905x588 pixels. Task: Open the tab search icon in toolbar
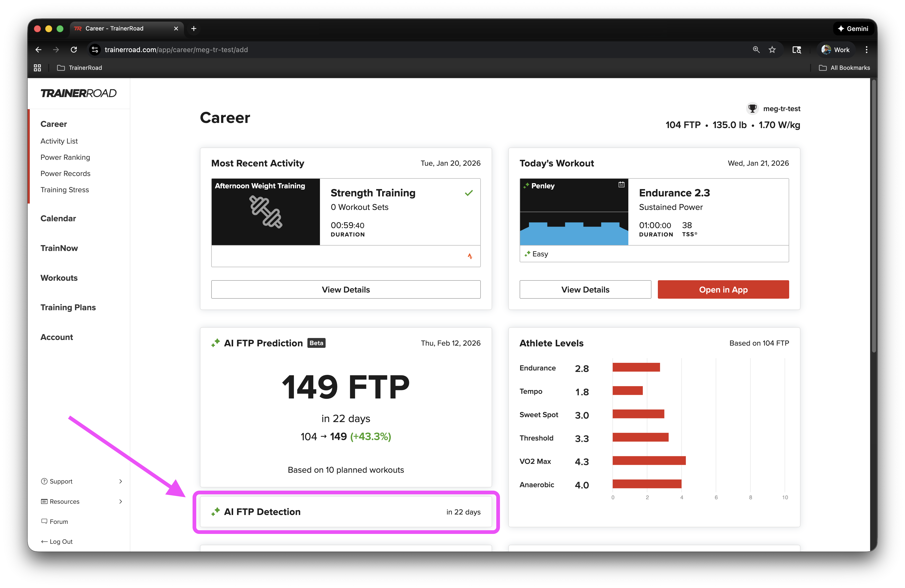click(x=797, y=50)
